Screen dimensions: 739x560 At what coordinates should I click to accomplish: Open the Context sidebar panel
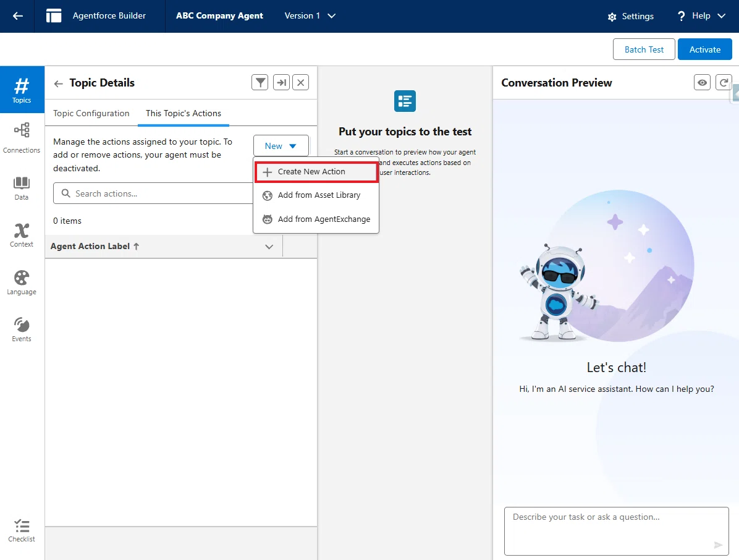point(22,235)
